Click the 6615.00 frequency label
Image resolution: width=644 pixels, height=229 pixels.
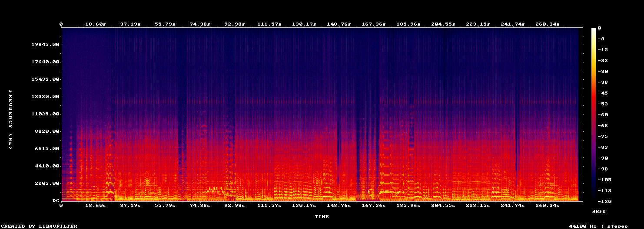click(47, 149)
